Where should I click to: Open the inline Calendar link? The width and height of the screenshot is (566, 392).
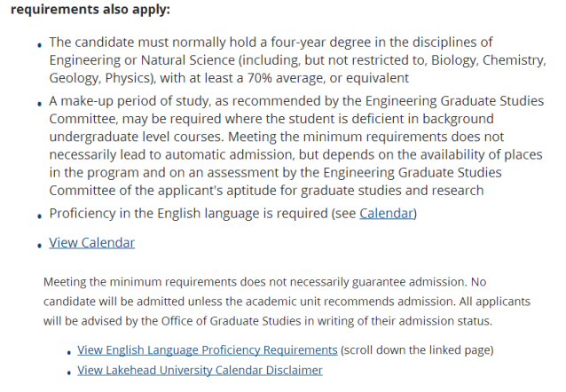[386, 214]
